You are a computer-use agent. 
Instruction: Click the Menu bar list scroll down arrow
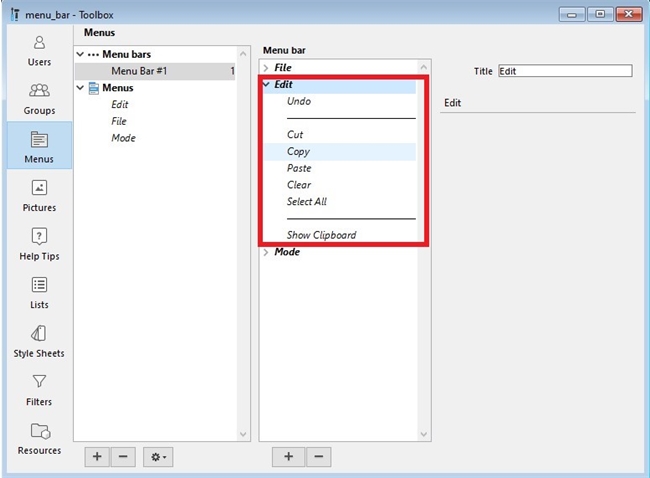click(424, 434)
